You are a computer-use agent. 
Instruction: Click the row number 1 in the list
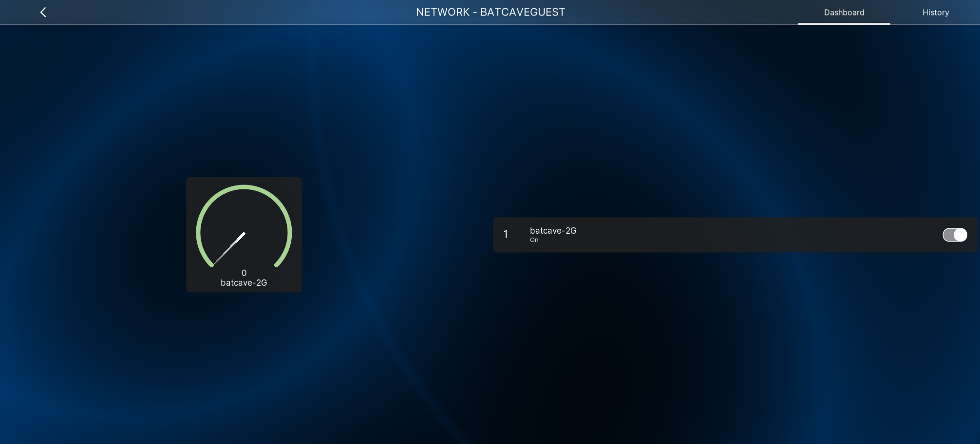click(506, 235)
